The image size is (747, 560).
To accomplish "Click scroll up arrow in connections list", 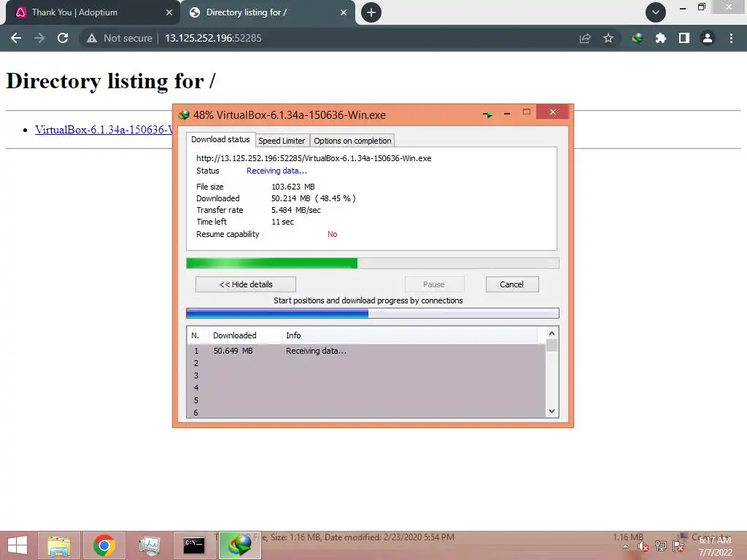I will [551, 333].
